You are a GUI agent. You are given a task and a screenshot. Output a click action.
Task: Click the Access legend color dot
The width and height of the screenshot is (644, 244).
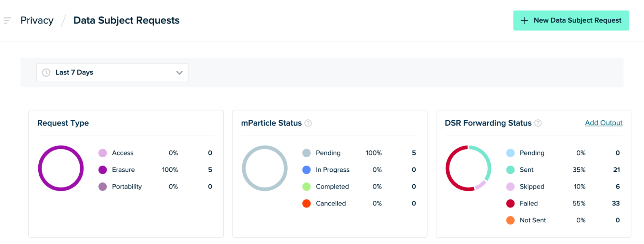(102, 153)
